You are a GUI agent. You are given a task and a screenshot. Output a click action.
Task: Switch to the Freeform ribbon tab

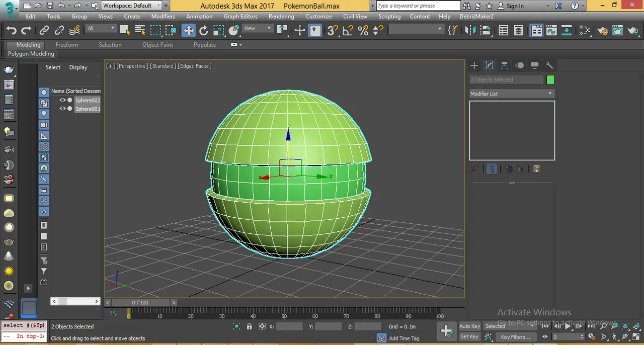67,45
